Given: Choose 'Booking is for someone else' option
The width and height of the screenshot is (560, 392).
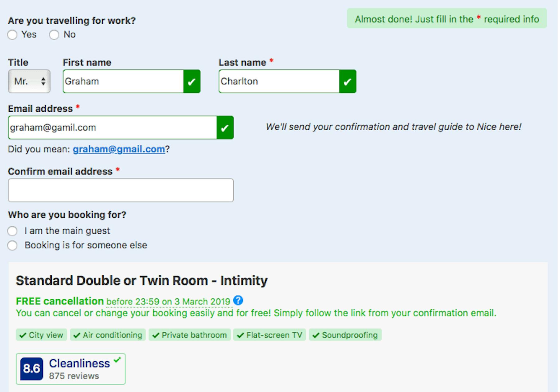Looking at the screenshot, I should (x=12, y=245).
